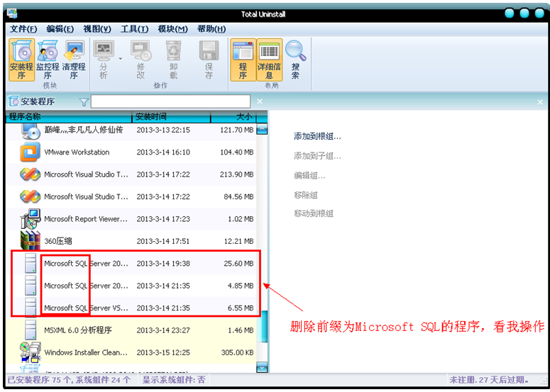
Task: Focus the program filter text box
Action: [x=170, y=101]
